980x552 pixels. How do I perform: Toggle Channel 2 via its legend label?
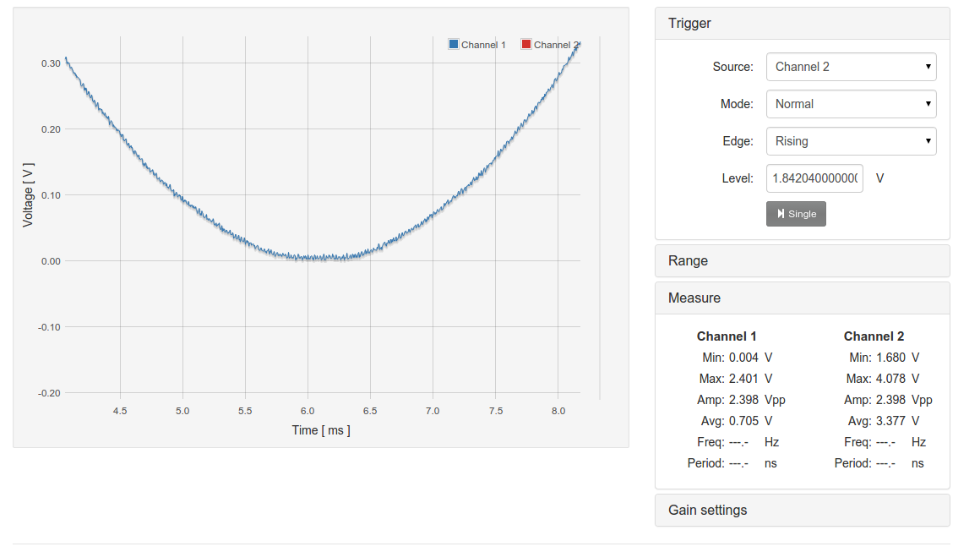click(556, 45)
